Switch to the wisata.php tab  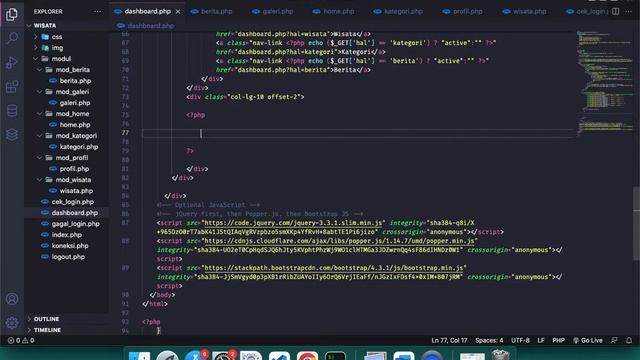pyautogui.click(x=525, y=11)
